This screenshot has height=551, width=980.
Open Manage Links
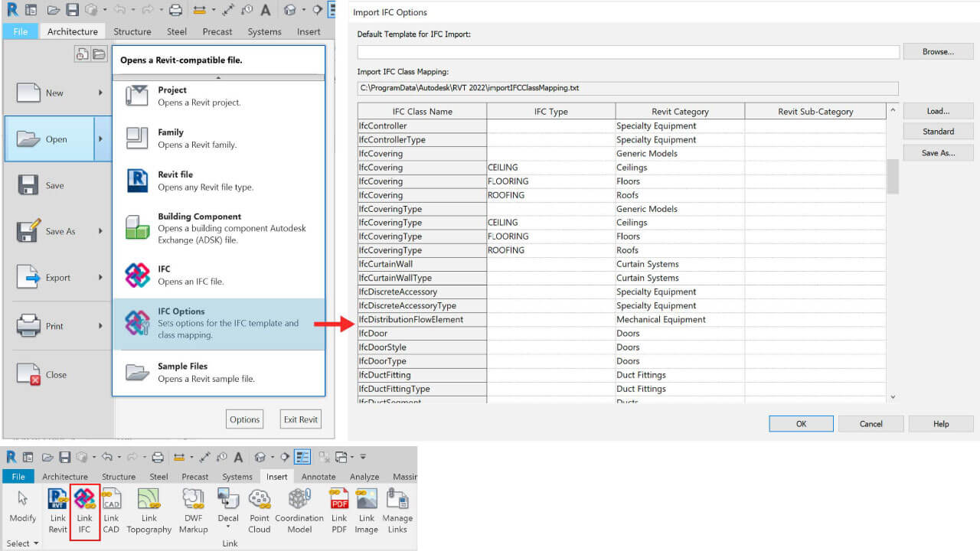(397, 511)
